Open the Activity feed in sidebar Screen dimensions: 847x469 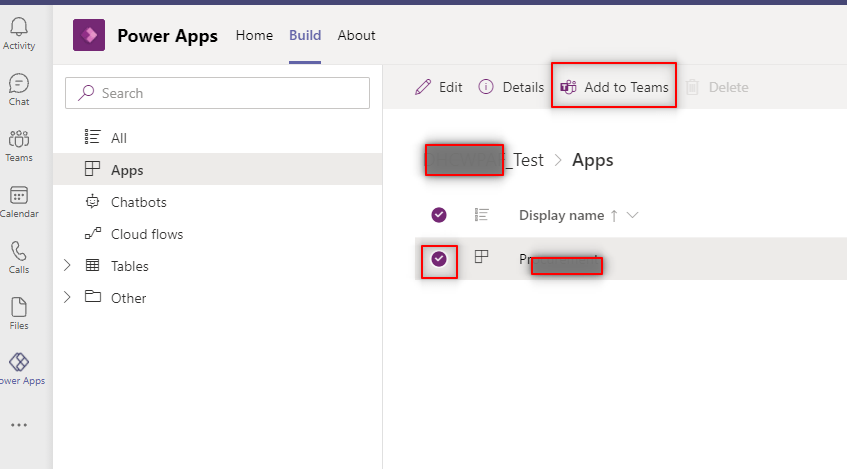pyautogui.click(x=18, y=33)
